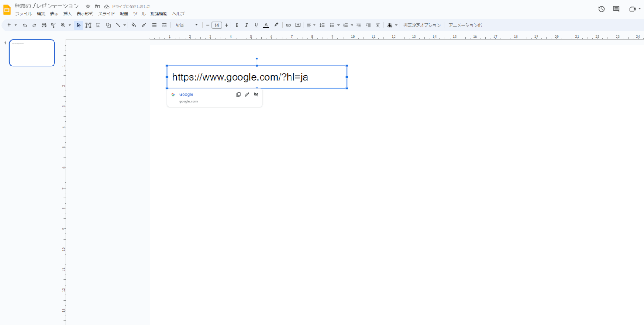The image size is (644, 325).
Task: Copy link icon in preview card
Action: coord(238,94)
